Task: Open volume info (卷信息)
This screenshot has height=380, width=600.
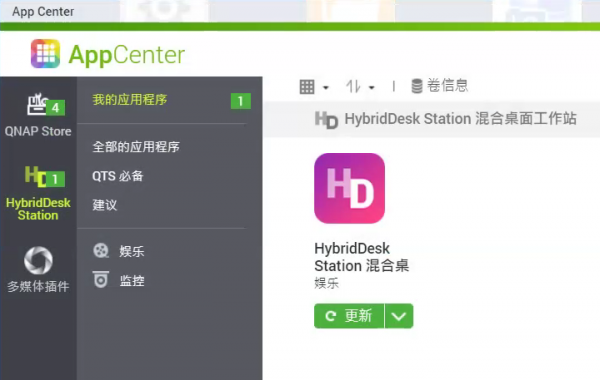Action: [440, 86]
